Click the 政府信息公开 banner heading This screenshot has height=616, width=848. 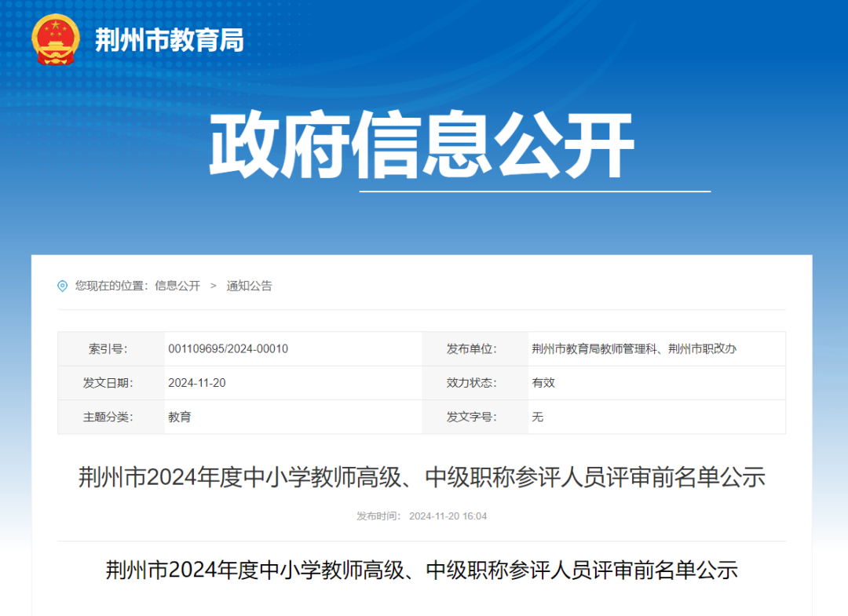point(422,144)
